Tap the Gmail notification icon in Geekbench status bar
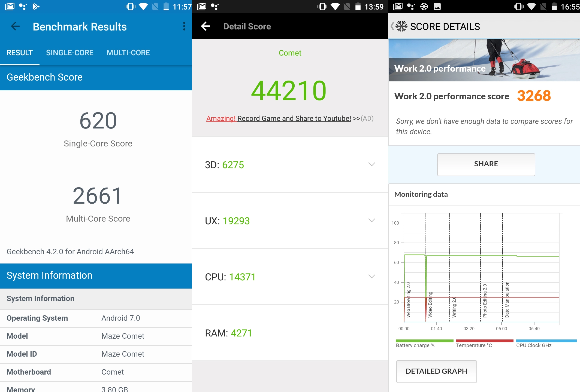 10,7
